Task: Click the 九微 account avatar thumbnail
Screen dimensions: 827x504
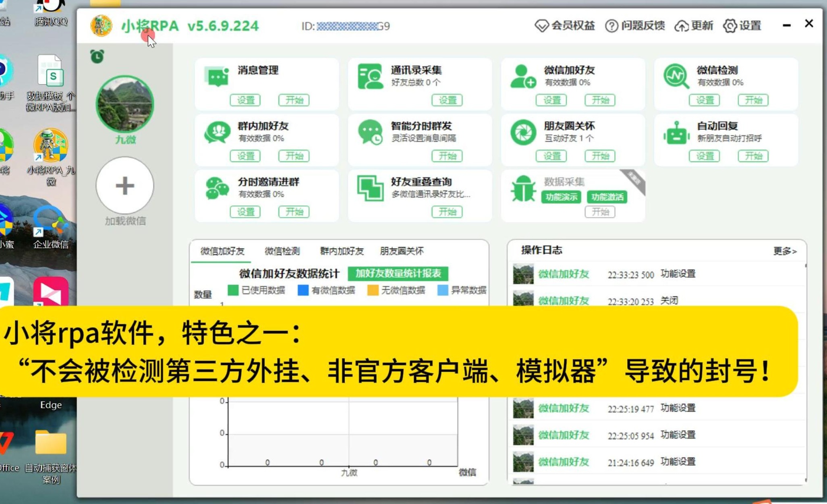Action: click(125, 104)
